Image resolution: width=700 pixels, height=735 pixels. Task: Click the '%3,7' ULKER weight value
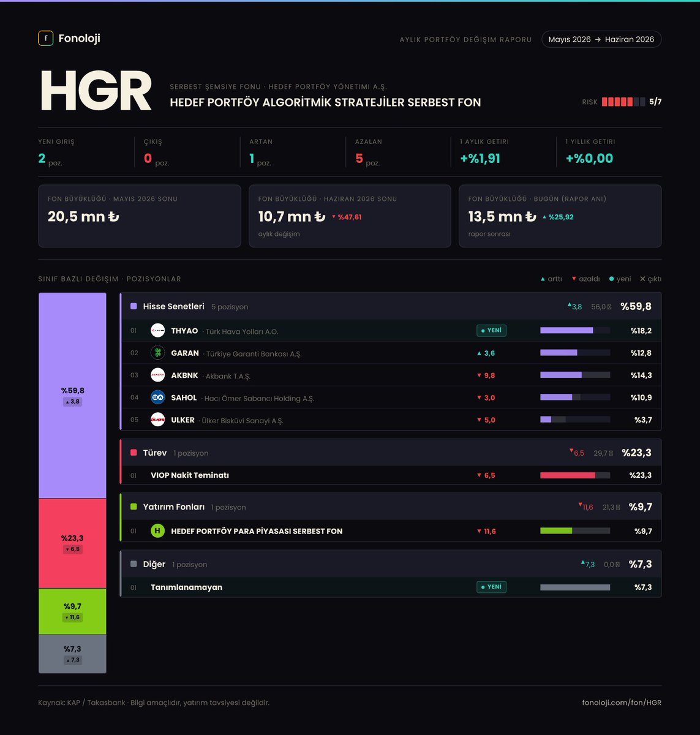point(643,420)
